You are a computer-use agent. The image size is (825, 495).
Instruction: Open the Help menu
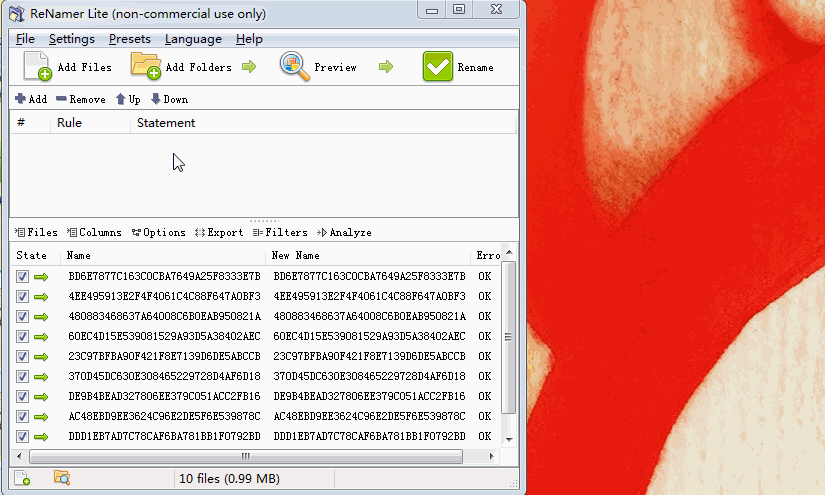click(x=249, y=39)
